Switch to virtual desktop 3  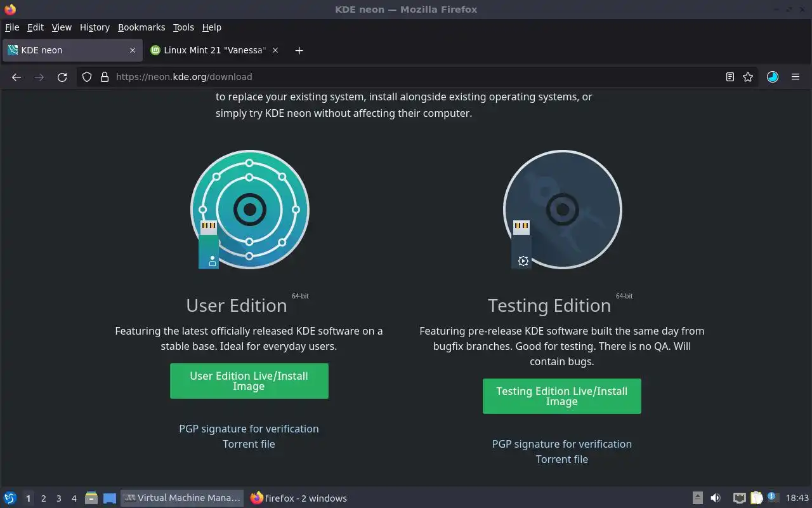[x=58, y=498]
